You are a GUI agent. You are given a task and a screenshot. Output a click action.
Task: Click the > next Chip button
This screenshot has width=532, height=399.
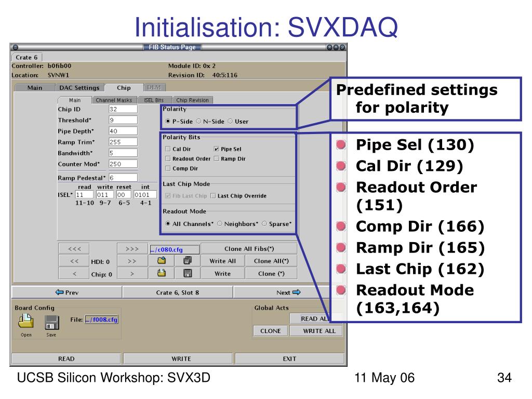point(132,273)
